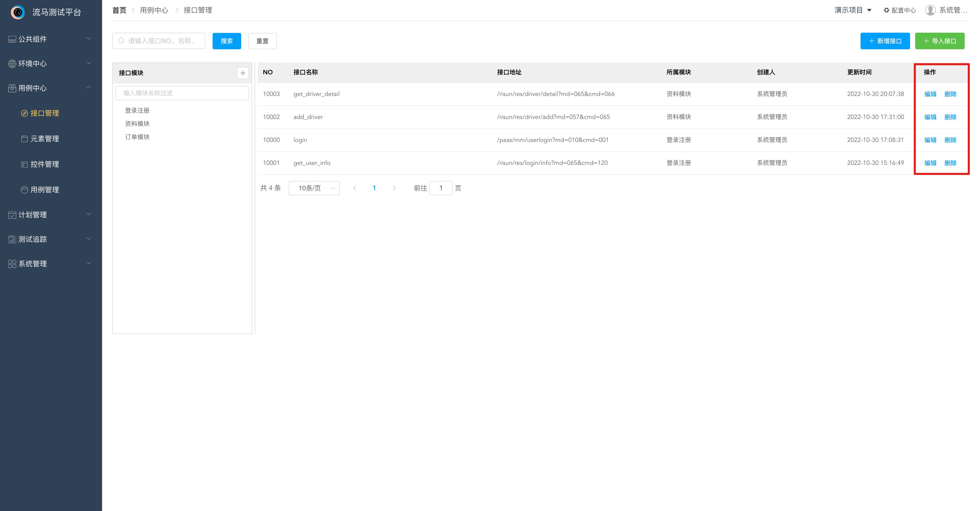The image size is (980, 511).
Task: Open the 演示项目 project dropdown
Action: 853,10
